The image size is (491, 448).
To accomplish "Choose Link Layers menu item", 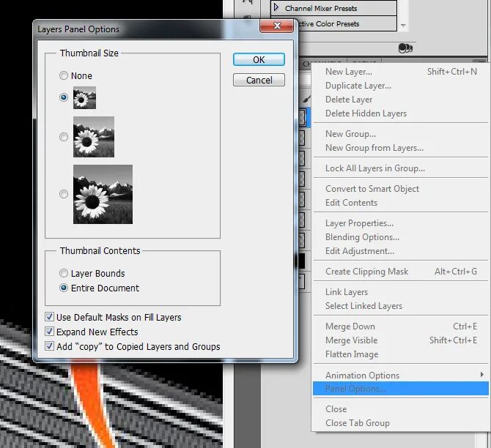I will pyautogui.click(x=401, y=292).
